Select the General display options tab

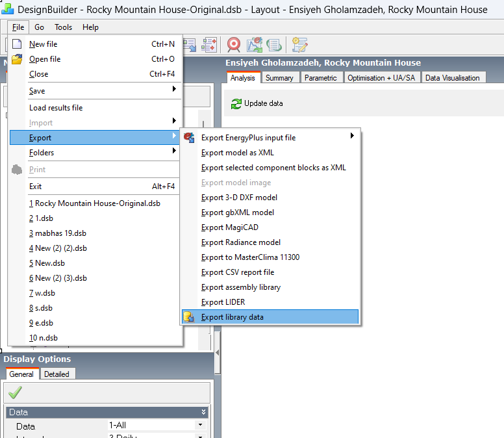point(21,374)
